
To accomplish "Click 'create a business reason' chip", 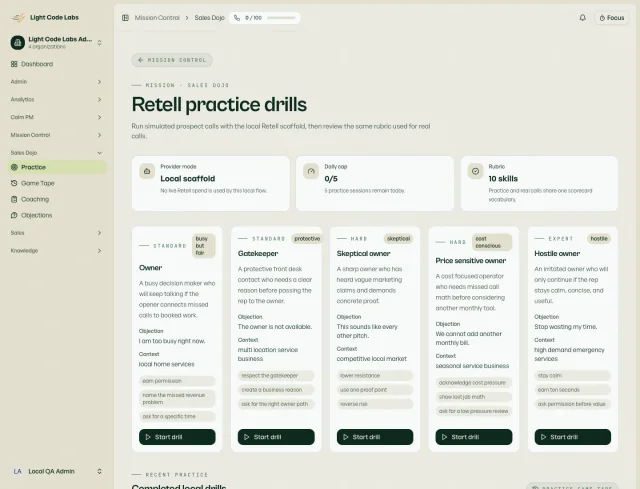I will point(276,390).
